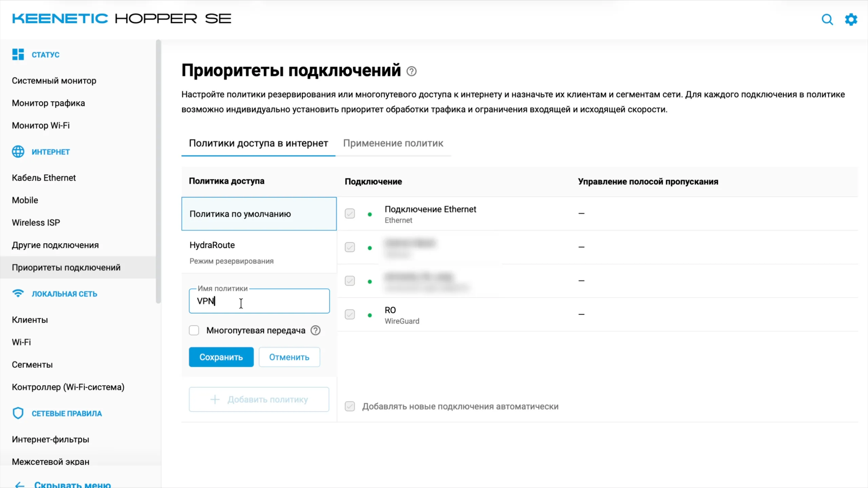
Task: Click the Локальная сеть Wi-Fi icon
Action: click(x=18, y=293)
